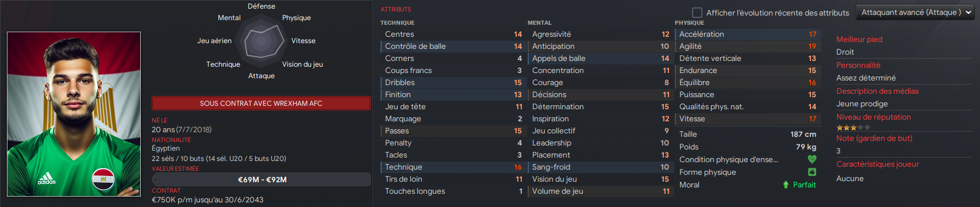Click the Adidas logo on the shirt
This screenshot has height=207, width=980.
47,179
